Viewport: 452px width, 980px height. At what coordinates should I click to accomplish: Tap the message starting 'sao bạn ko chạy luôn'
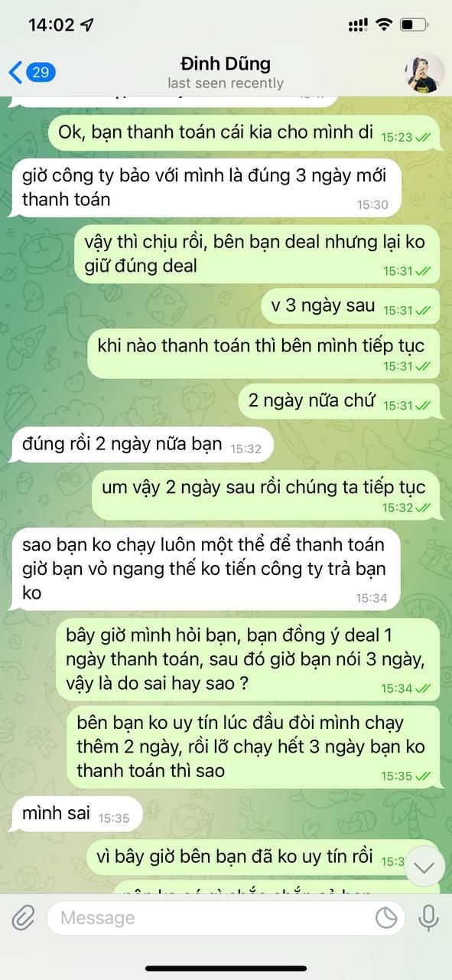point(204,569)
